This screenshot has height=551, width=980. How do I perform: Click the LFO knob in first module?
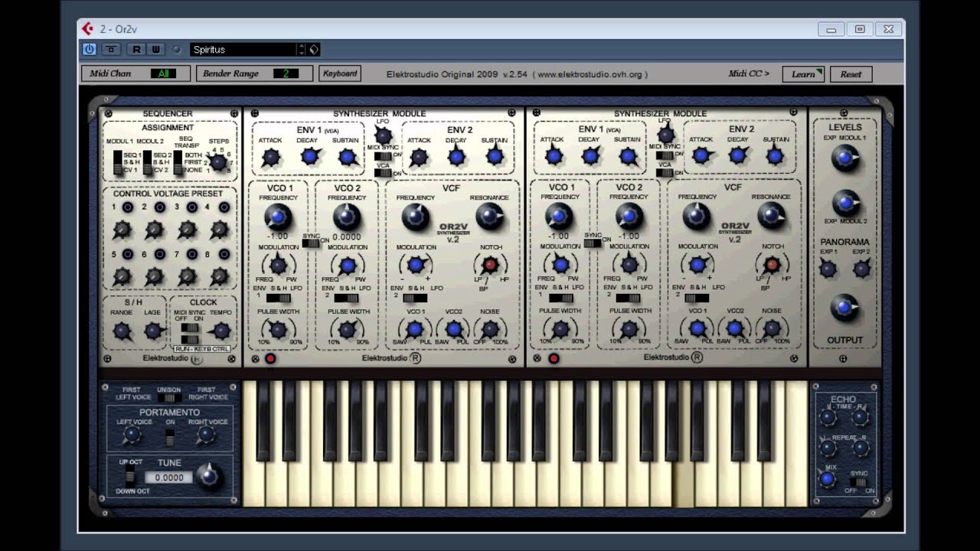tap(383, 135)
